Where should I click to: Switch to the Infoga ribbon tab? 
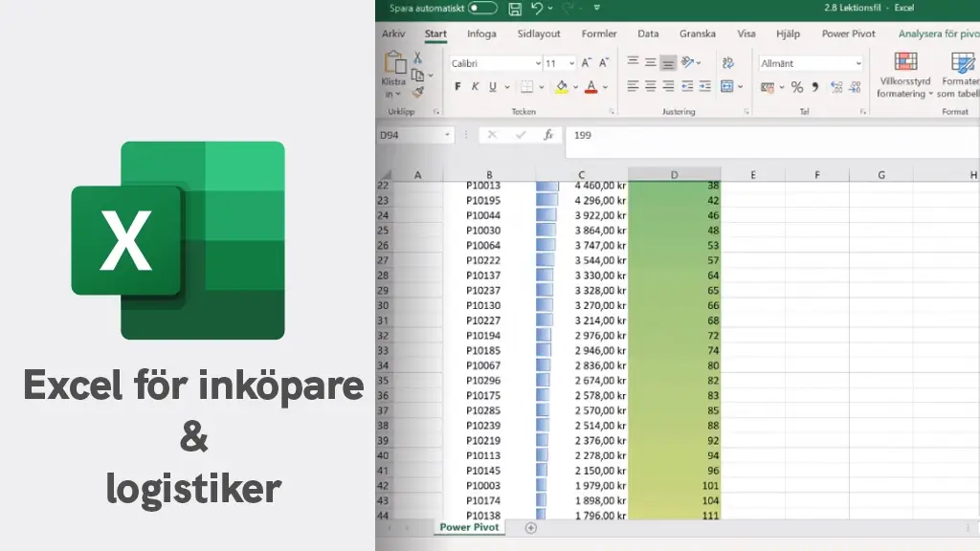point(480,33)
